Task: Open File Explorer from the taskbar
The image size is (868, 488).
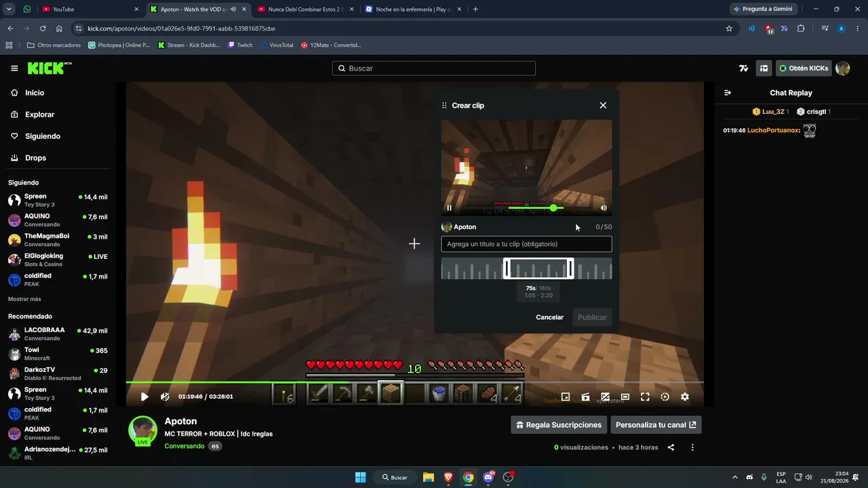Action: click(x=429, y=477)
